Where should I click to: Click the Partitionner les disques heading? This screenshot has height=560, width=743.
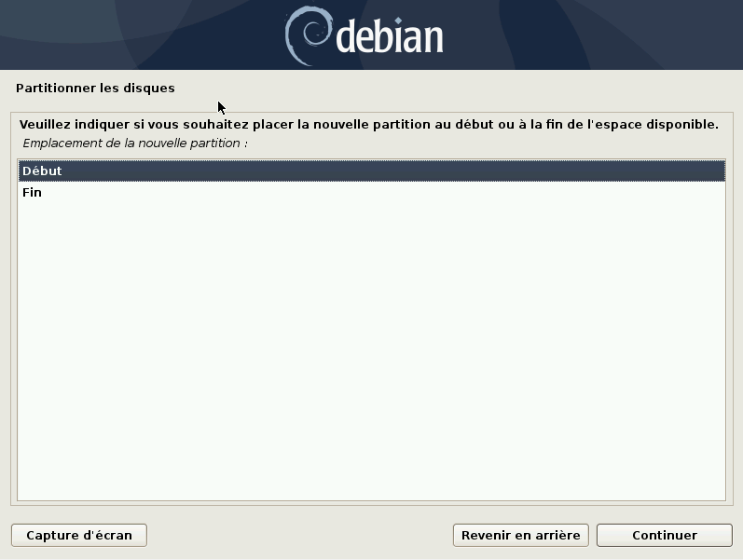tap(95, 89)
